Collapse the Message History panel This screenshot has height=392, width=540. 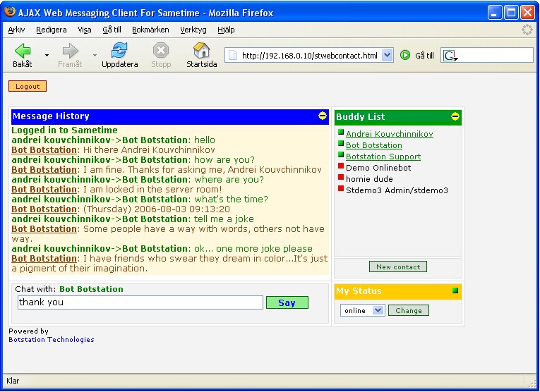[x=323, y=116]
